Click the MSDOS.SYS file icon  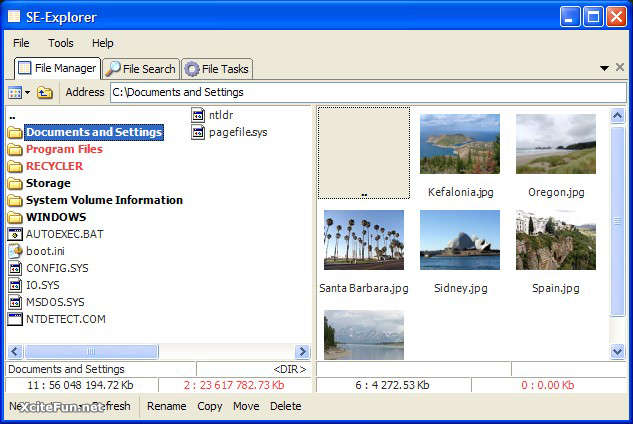[x=15, y=302]
